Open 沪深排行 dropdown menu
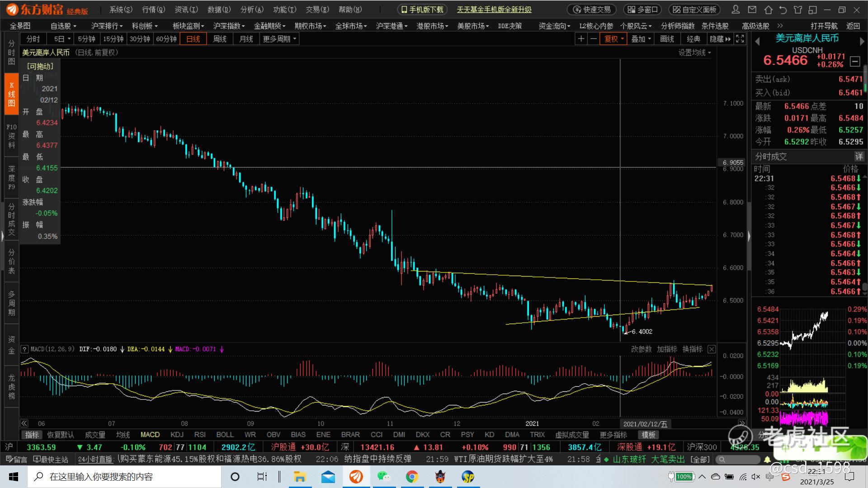This screenshot has height=488, width=868. 107,26
